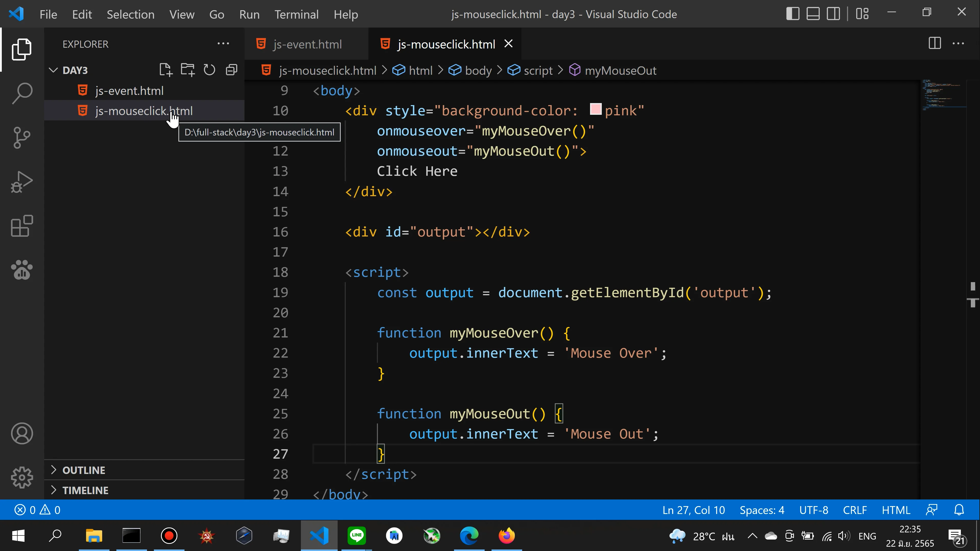
Task: Collapse the DAY3 folder chevron
Action: tap(53, 70)
